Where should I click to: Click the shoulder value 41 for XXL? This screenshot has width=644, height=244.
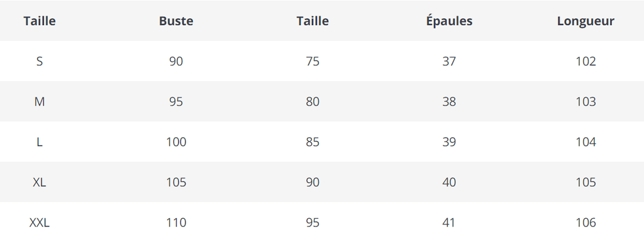point(449,223)
